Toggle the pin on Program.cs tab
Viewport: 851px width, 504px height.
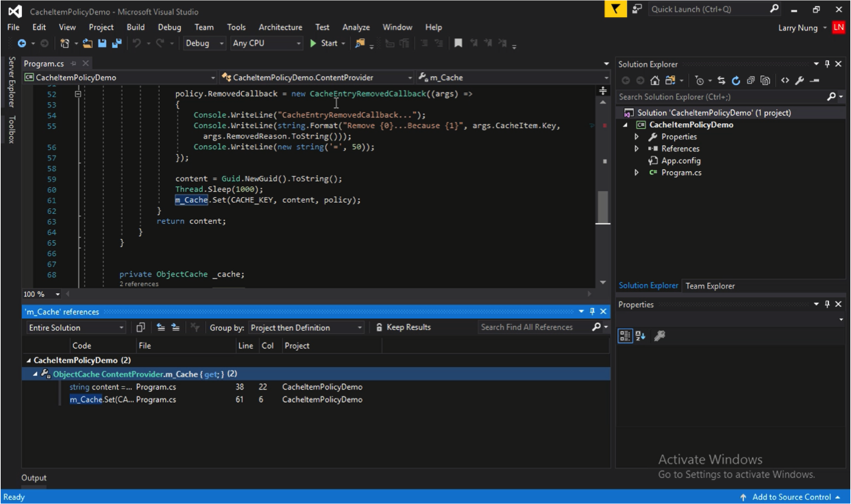74,64
